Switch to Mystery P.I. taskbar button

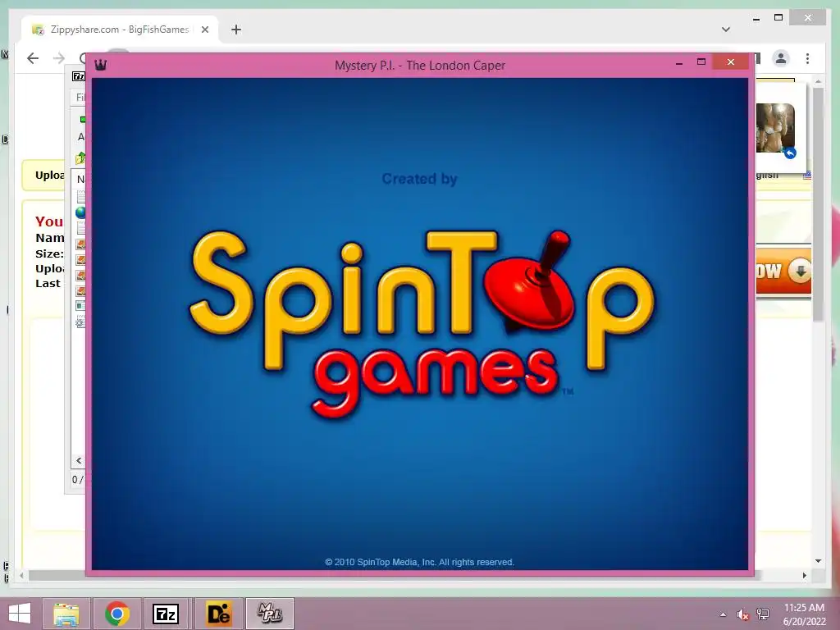(270, 614)
